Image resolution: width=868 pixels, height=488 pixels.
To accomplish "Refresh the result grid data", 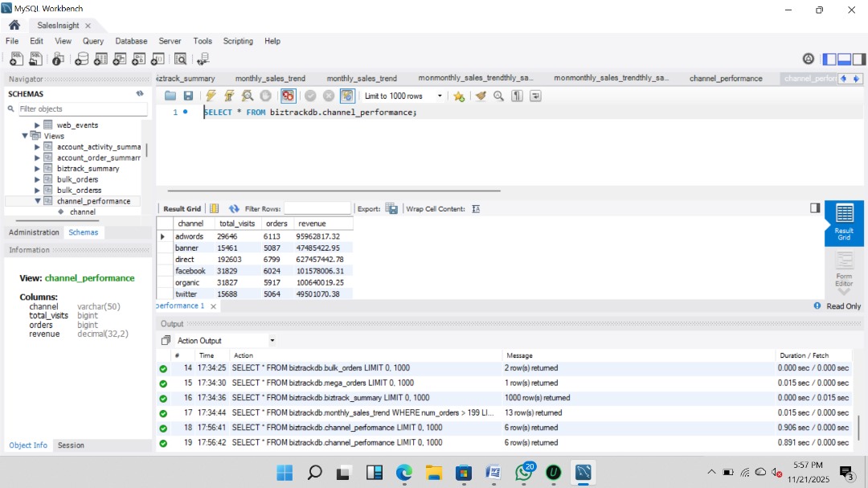I will pyautogui.click(x=234, y=209).
